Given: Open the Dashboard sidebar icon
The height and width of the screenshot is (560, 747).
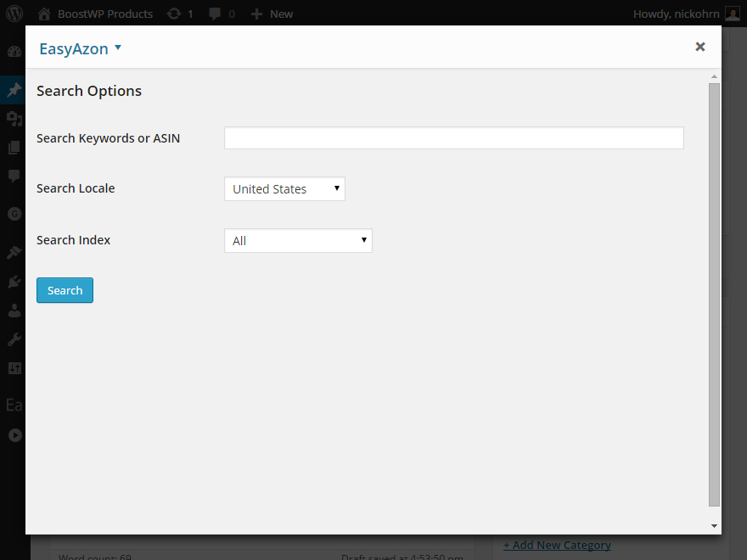Looking at the screenshot, I should pos(14,52).
